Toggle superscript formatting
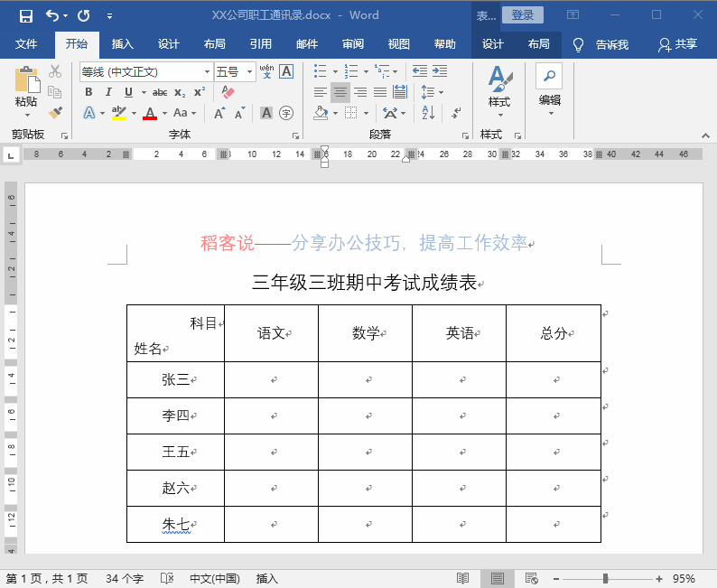The width and height of the screenshot is (717, 588). (200, 92)
